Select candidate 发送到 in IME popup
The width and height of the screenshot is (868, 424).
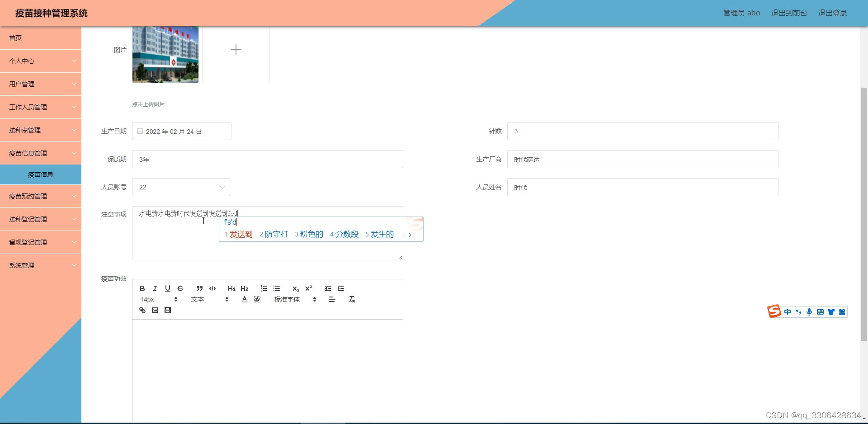[239, 234]
